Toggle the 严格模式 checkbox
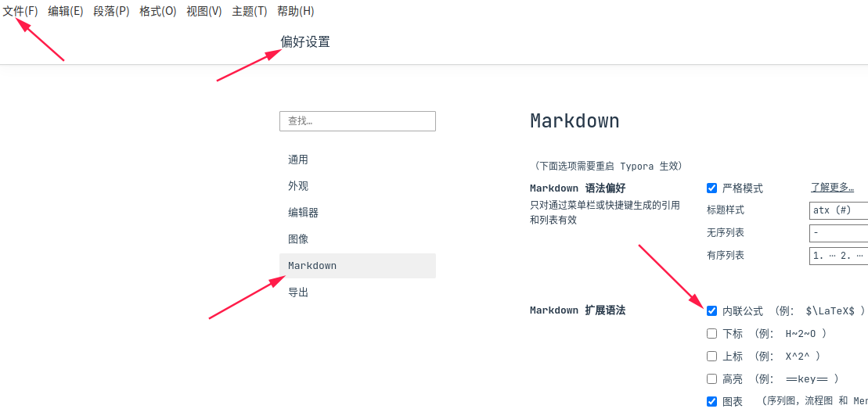Viewport: 868px width, 416px height. click(712, 188)
